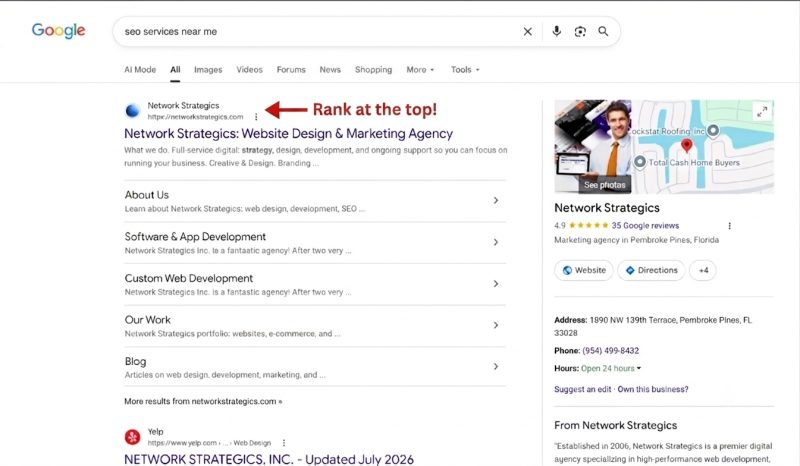This screenshot has height=466, width=800.
Task: Show more results from networkstrategics.com
Action: coord(203,401)
